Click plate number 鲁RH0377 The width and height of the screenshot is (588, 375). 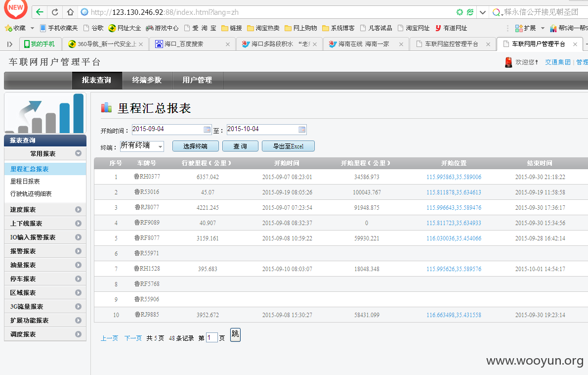point(147,177)
